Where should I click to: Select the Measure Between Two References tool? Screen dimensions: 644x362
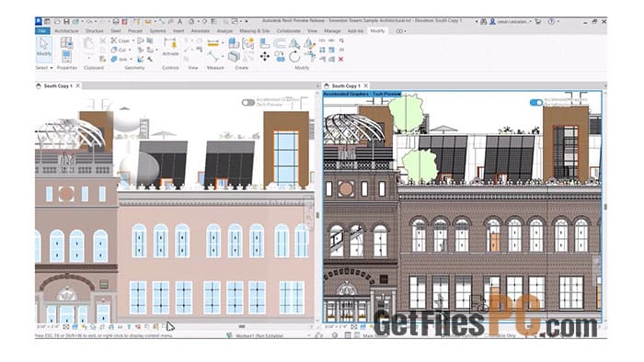tap(213, 56)
